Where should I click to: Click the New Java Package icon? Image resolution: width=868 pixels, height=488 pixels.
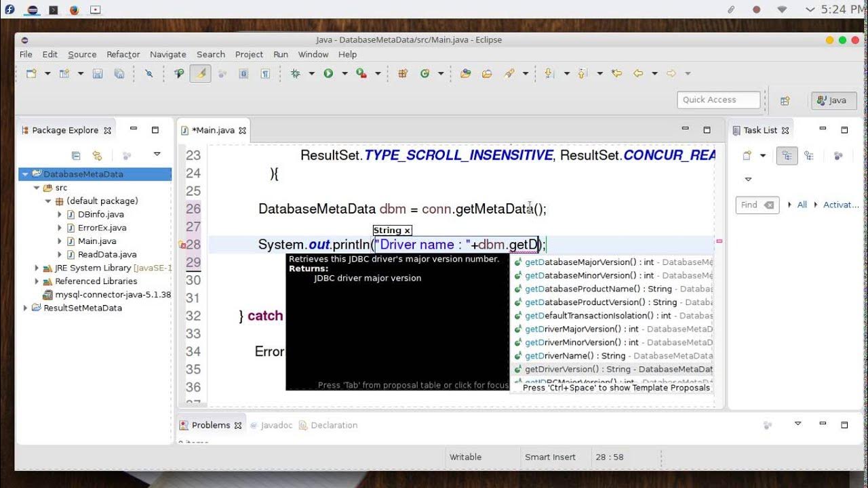[403, 73]
